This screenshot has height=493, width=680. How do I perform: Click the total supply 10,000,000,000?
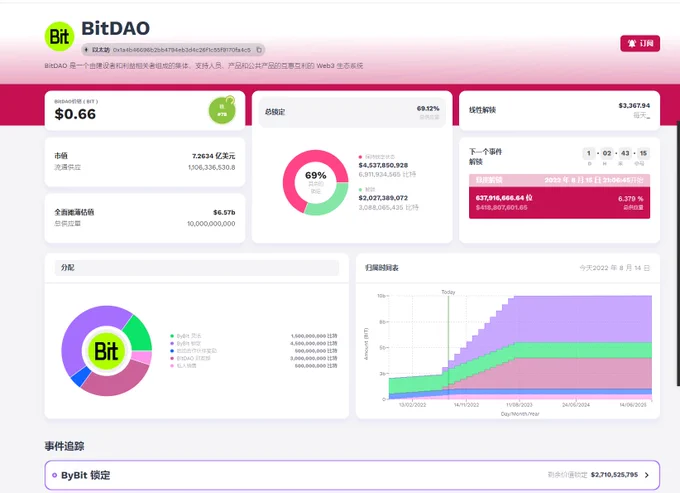click(x=211, y=224)
